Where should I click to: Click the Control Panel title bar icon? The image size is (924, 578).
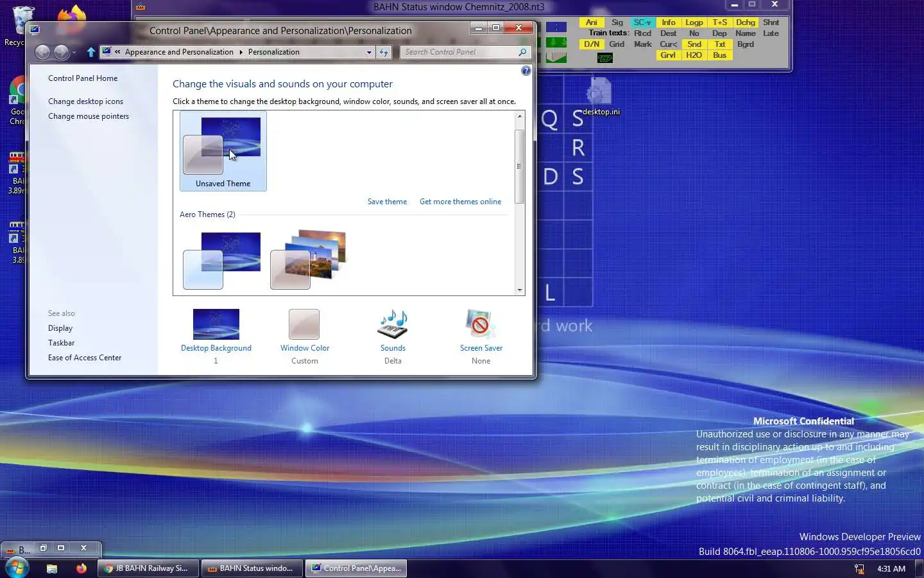click(x=35, y=29)
